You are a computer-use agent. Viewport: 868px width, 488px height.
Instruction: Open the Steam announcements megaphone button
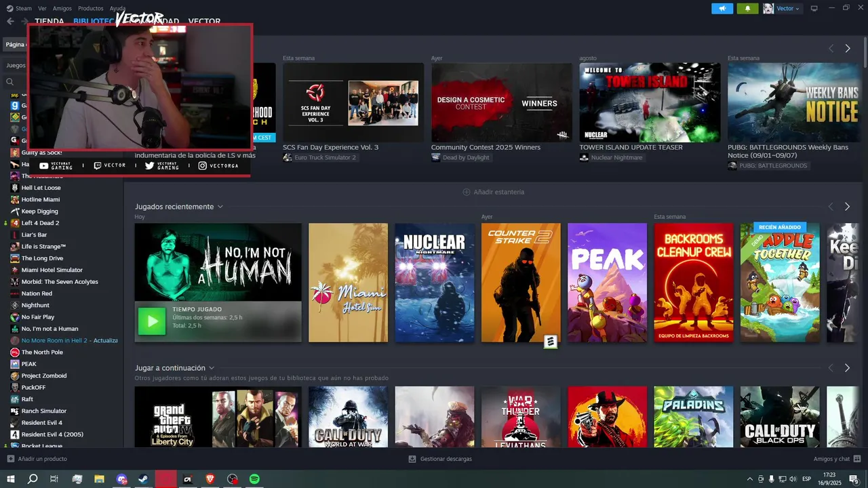pos(722,8)
